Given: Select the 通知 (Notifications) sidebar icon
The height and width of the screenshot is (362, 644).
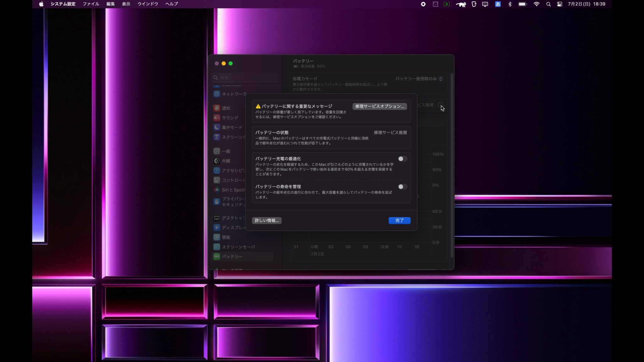Looking at the screenshot, I should (x=217, y=108).
